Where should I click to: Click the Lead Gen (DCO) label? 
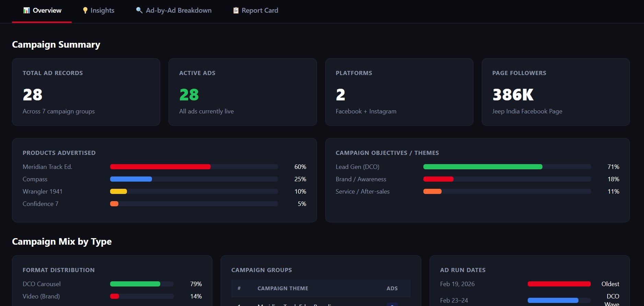click(x=358, y=167)
